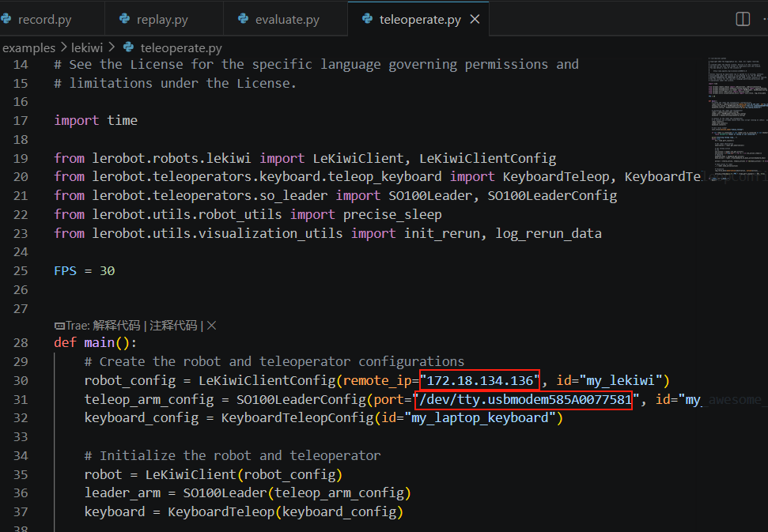
Task: Select the teleoperate.py tab
Action: 420,20
